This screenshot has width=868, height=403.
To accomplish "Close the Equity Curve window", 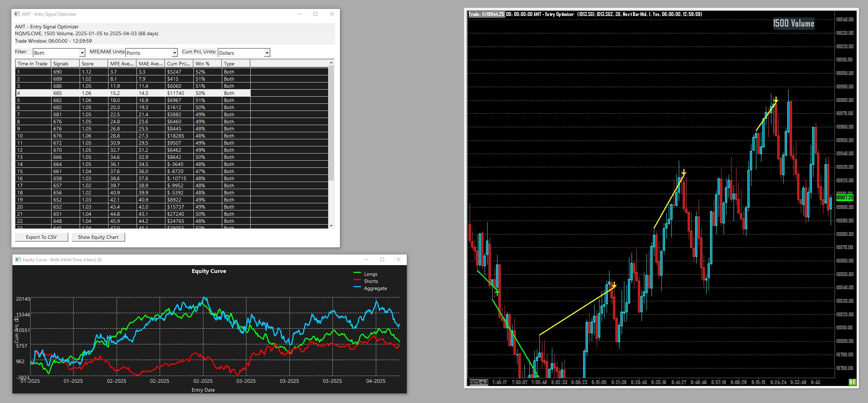I will 398,260.
